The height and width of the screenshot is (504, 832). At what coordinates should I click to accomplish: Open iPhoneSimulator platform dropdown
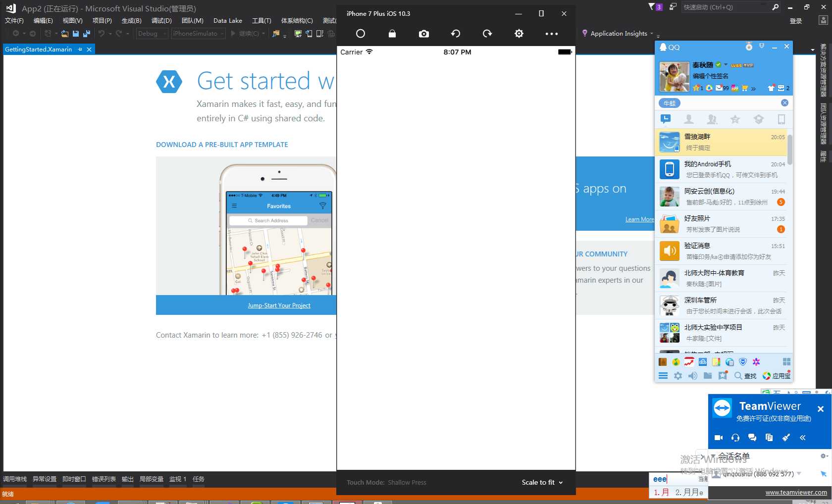click(198, 34)
